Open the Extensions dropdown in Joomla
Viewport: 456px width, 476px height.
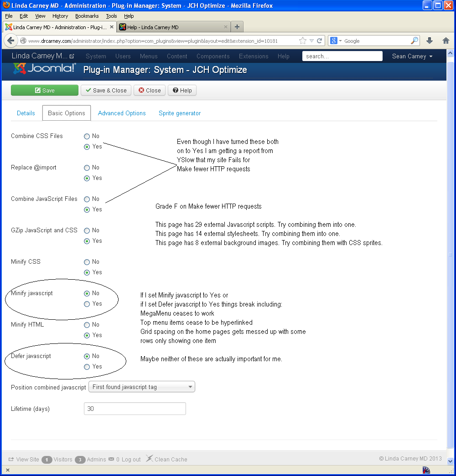coord(254,56)
